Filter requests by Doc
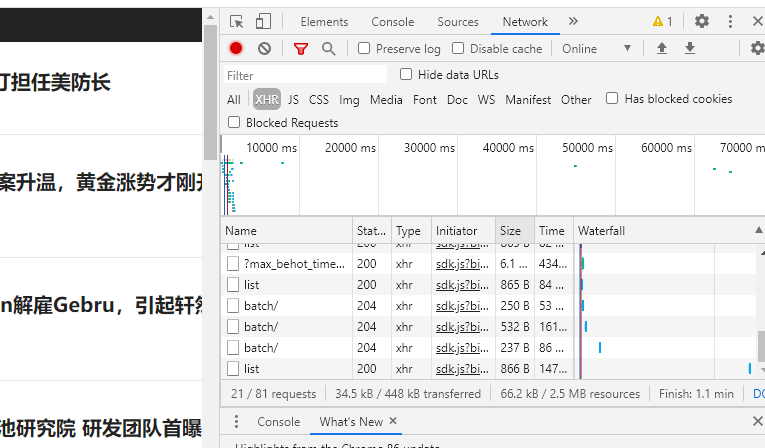Image resolution: width=765 pixels, height=448 pixels. click(457, 100)
